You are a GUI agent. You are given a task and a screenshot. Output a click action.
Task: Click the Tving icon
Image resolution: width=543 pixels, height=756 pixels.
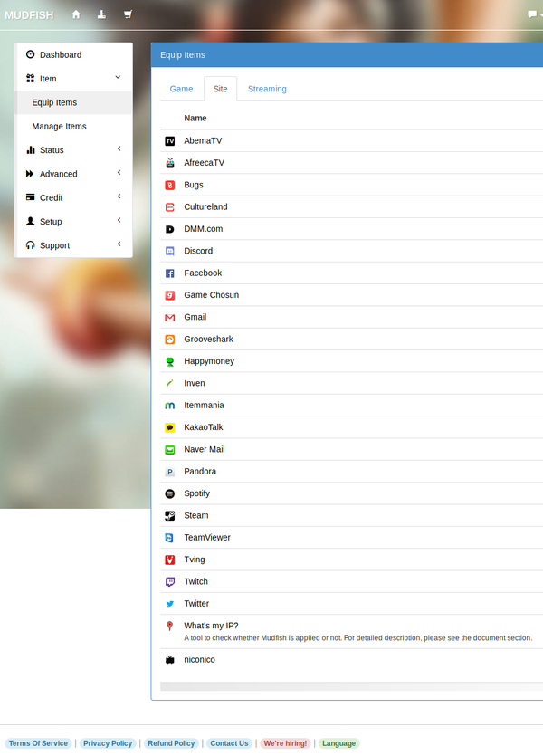(169, 560)
